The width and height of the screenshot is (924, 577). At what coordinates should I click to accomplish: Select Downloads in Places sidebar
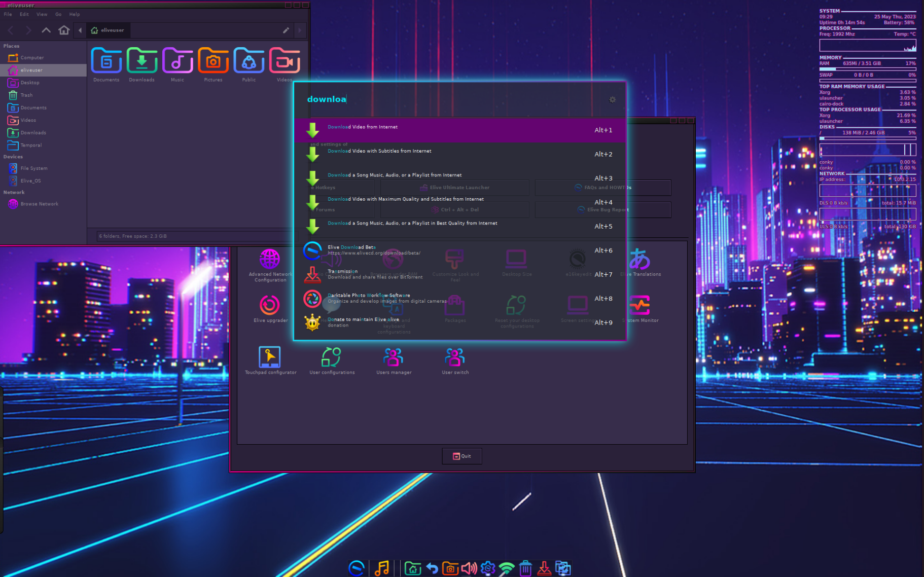(x=43, y=133)
